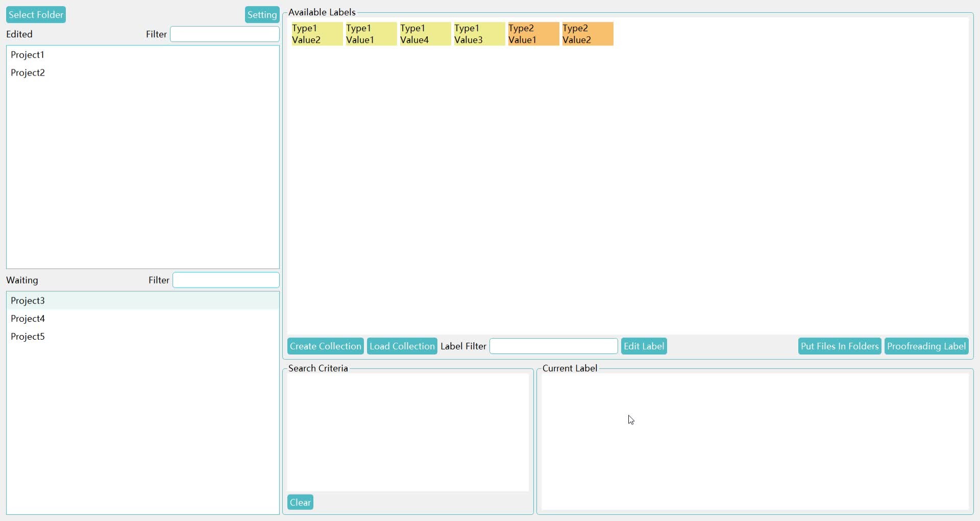This screenshot has height=521, width=980.
Task: Click the Edited list Filter field
Action: [x=225, y=34]
